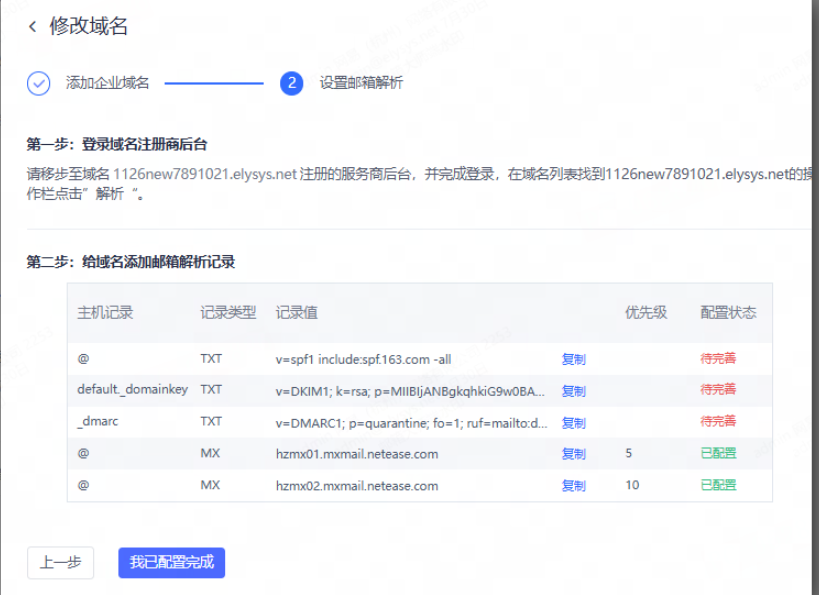Copy the SPF record value
Screen dimensions: 819x595
[x=574, y=359]
